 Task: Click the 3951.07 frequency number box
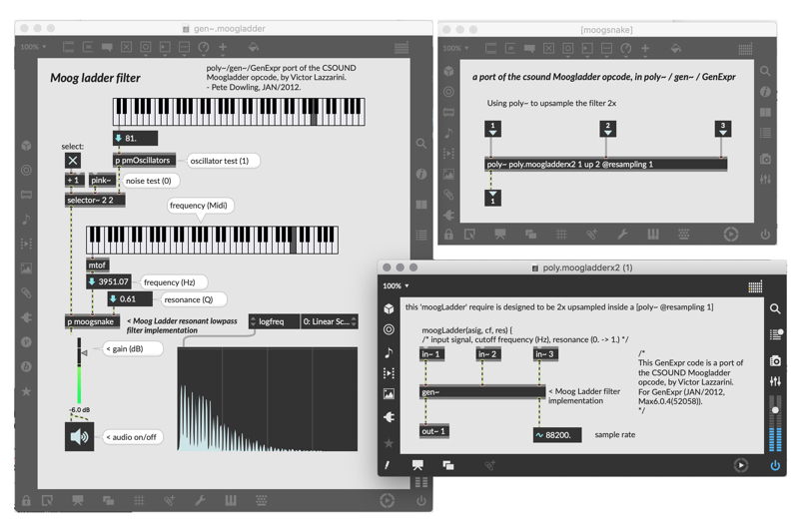(109, 281)
